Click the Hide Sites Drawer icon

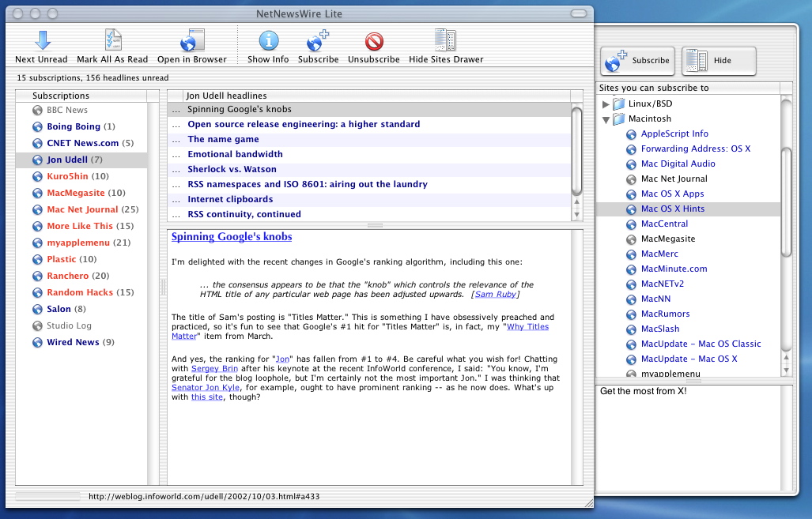point(445,40)
